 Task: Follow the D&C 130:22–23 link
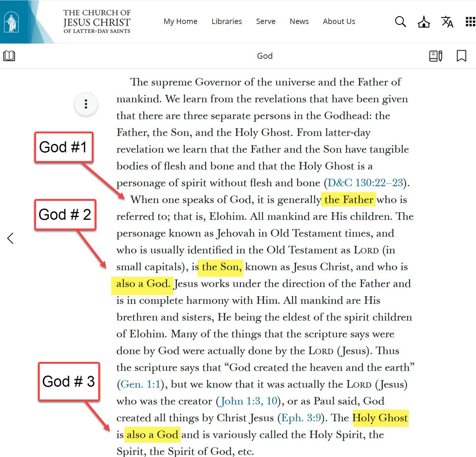[x=365, y=183]
